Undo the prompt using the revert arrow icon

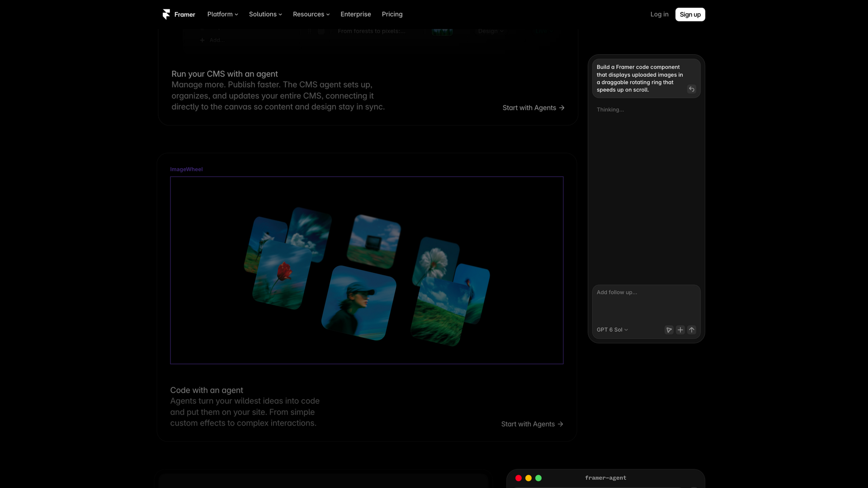(691, 89)
